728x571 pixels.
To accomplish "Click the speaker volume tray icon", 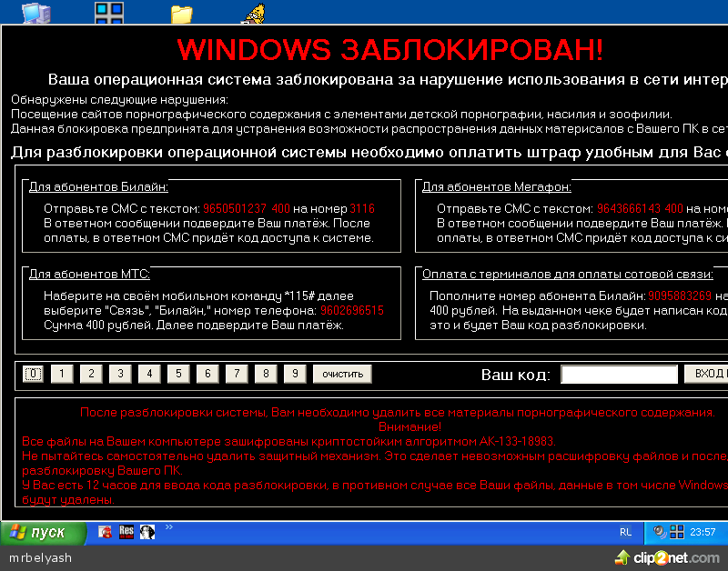I will click(x=659, y=532).
